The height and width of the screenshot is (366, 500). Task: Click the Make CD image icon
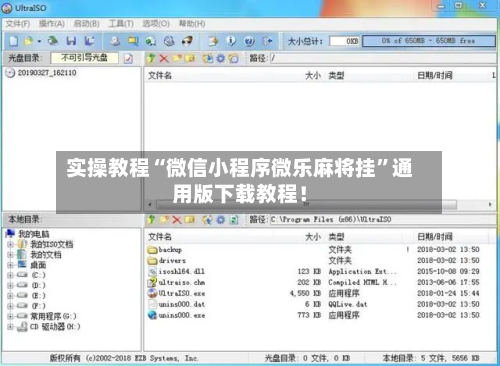115,41
